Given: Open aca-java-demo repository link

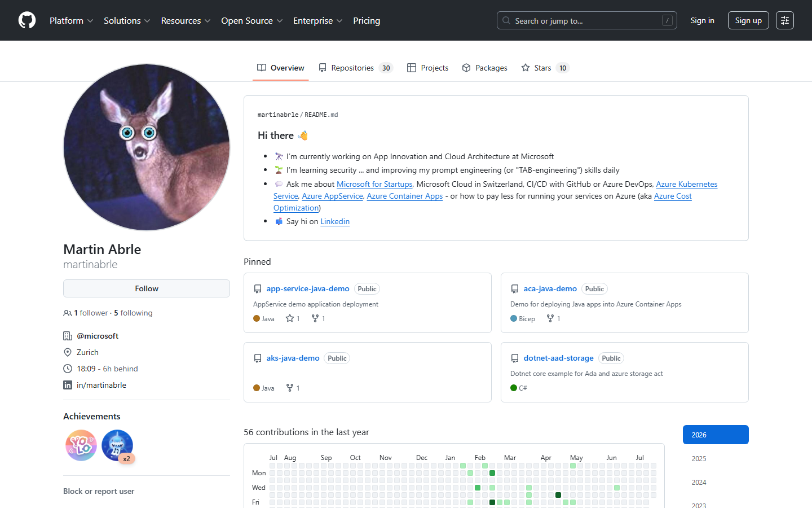Looking at the screenshot, I should point(550,288).
